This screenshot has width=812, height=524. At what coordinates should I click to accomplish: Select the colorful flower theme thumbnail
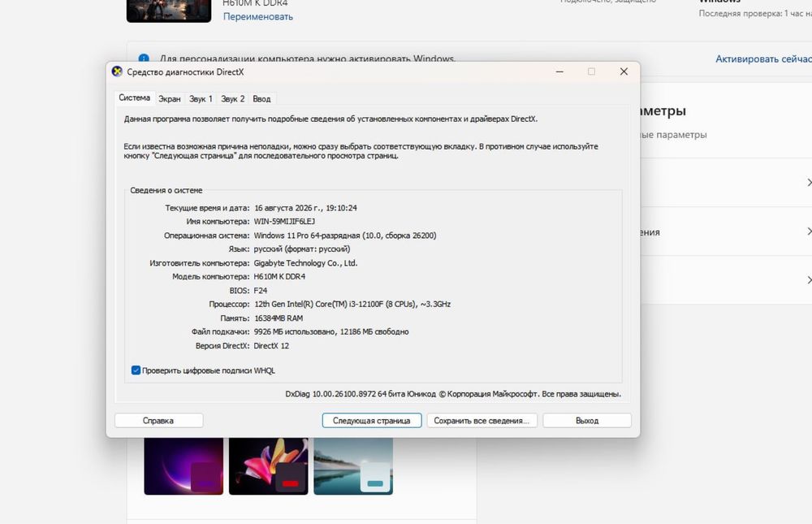(x=268, y=466)
